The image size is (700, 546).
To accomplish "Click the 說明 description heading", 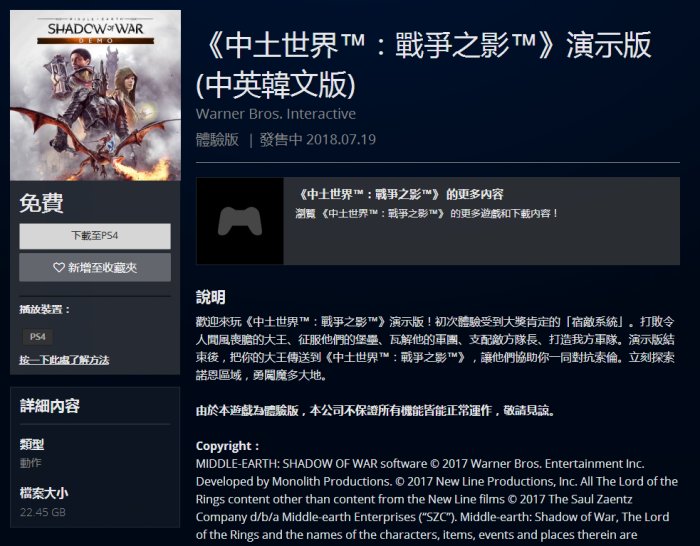I will point(210,297).
